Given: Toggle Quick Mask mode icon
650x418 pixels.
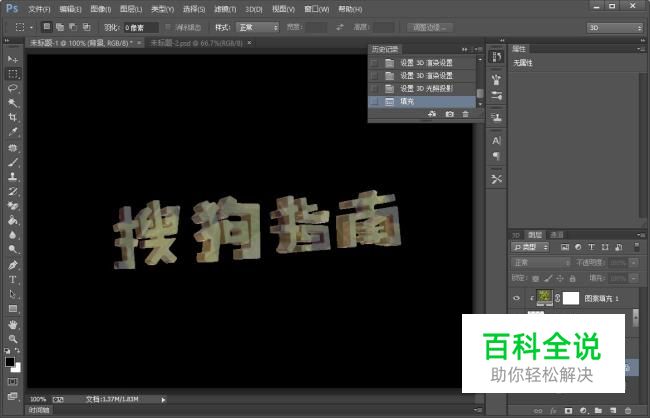Looking at the screenshot, I should point(13,382).
